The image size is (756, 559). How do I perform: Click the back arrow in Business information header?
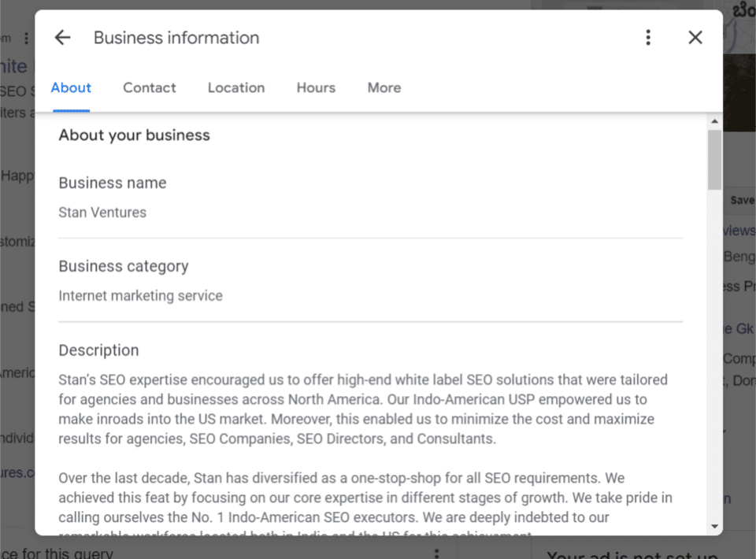pos(62,38)
